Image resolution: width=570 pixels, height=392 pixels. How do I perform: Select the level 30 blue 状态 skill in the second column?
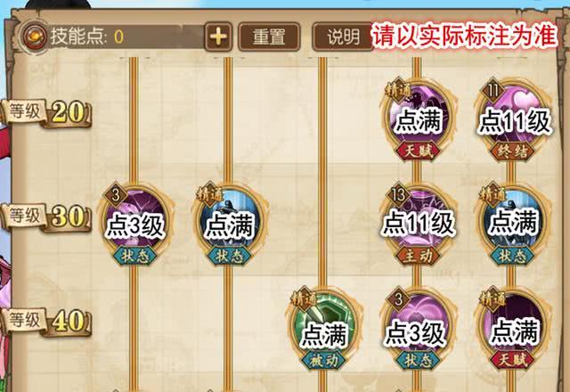tap(229, 224)
